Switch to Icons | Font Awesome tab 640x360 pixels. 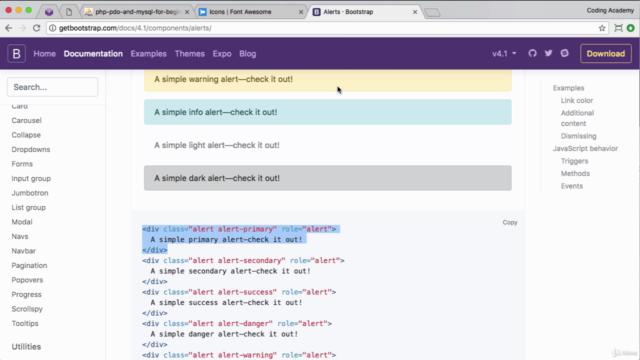251,12
